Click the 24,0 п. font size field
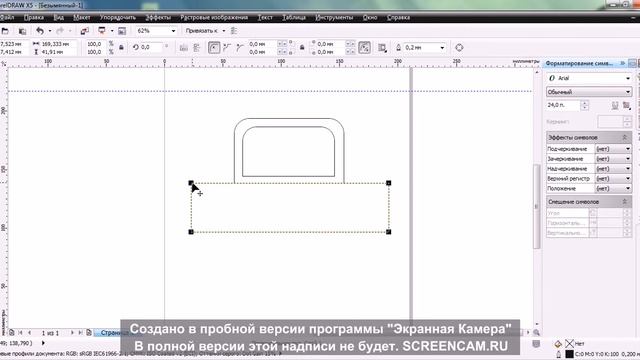Viewport: 640px width, 360px height. 563,105
